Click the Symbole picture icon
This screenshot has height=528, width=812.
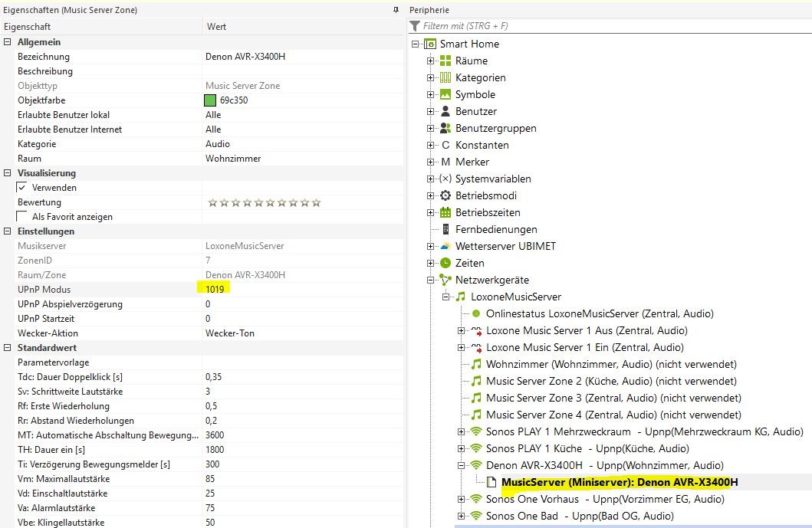coord(445,95)
